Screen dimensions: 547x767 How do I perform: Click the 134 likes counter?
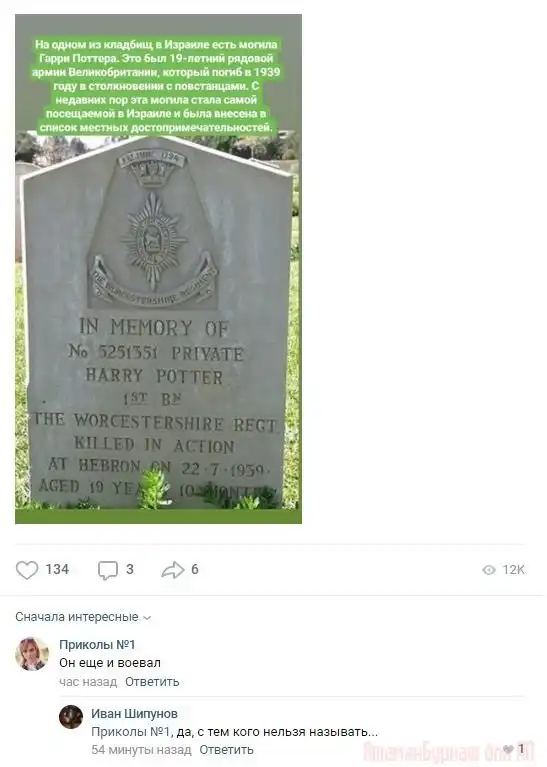57,569
